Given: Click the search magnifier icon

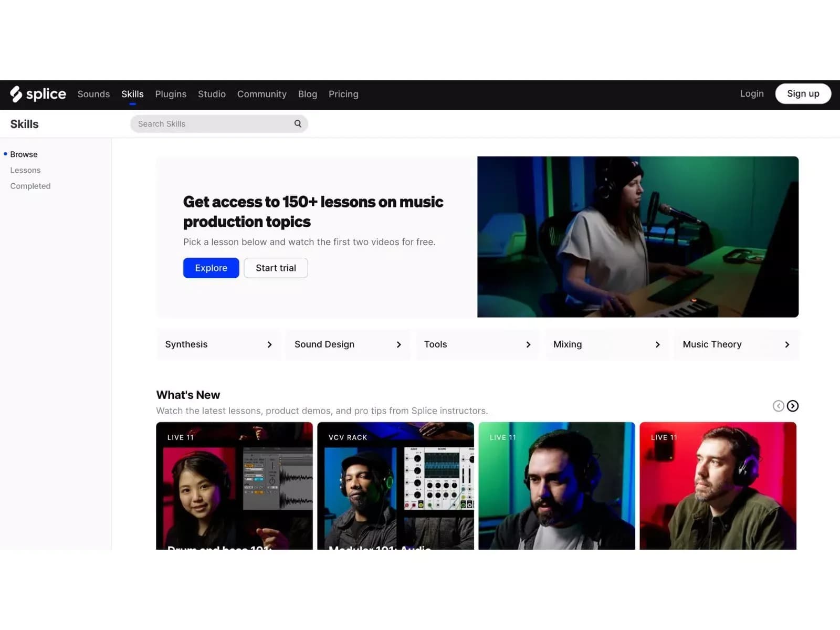Looking at the screenshot, I should click(x=298, y=124).
